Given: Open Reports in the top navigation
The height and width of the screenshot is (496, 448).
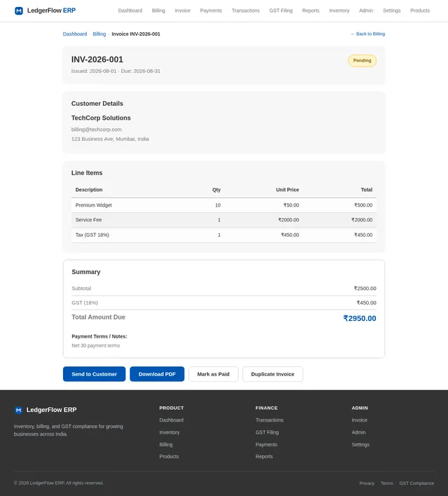Looking at the screenshot, I should 311,11.
